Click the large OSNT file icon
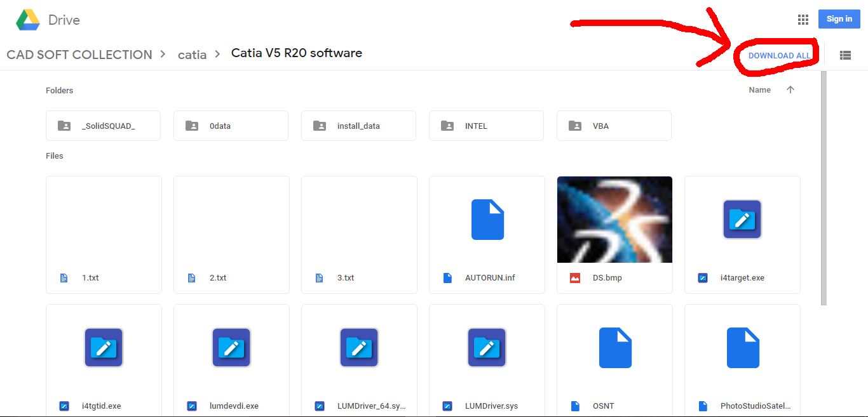Image resolution: width=868 pixels, height=417 pixels. coord(615,347)
